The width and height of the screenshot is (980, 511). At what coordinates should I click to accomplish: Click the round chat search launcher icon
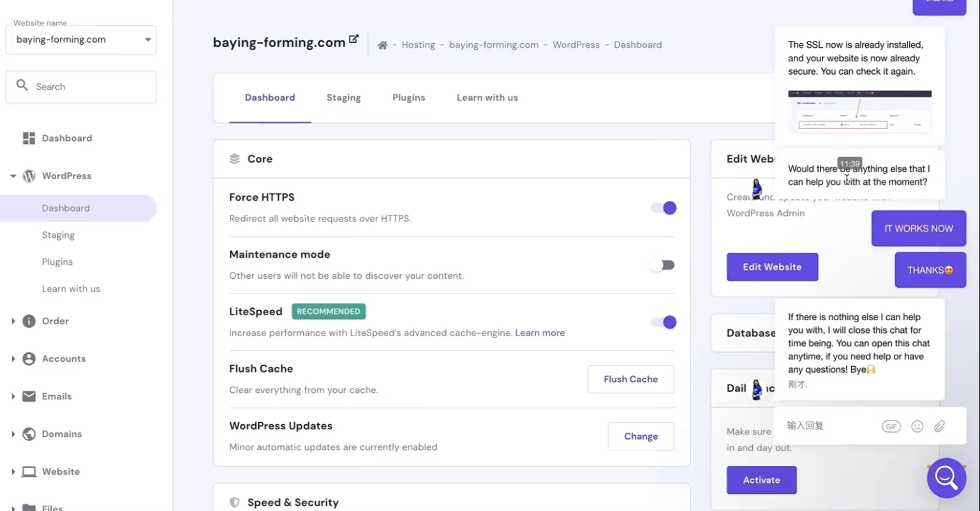point(946,478)
